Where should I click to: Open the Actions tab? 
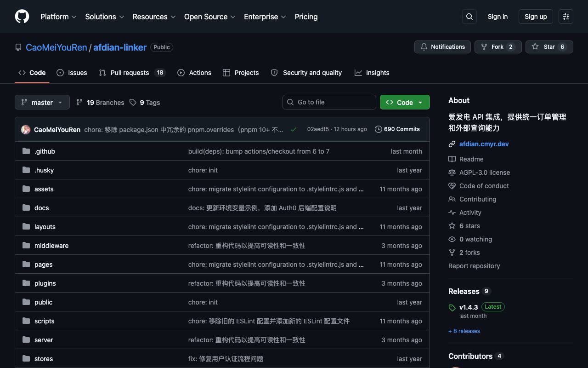pos(194,73)
